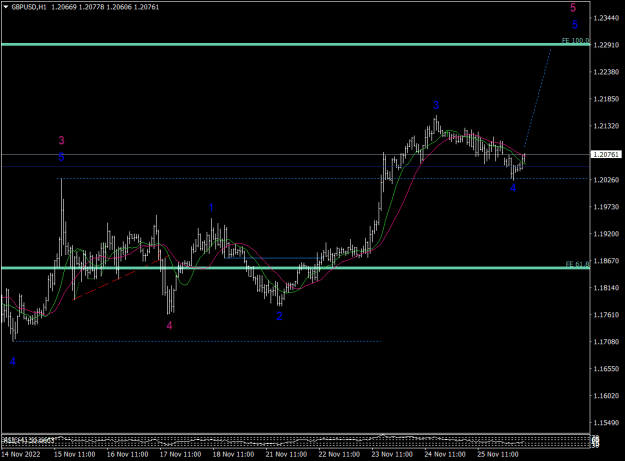Select the FE 61.8 Fibonacci label
Screen dimensions: 625x461
coord(577,264)
